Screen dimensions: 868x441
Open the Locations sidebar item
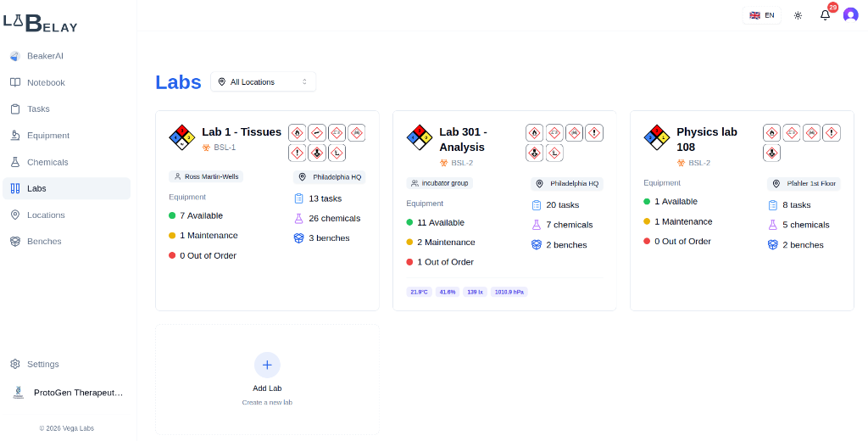point(66,215)
